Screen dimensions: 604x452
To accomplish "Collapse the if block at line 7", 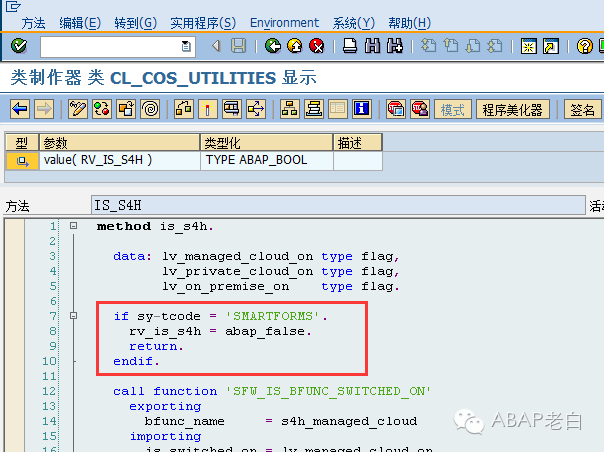I will pos(74,316).
